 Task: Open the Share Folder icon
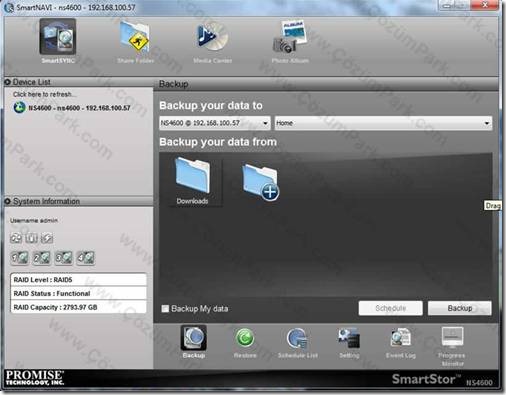point(135,37)
